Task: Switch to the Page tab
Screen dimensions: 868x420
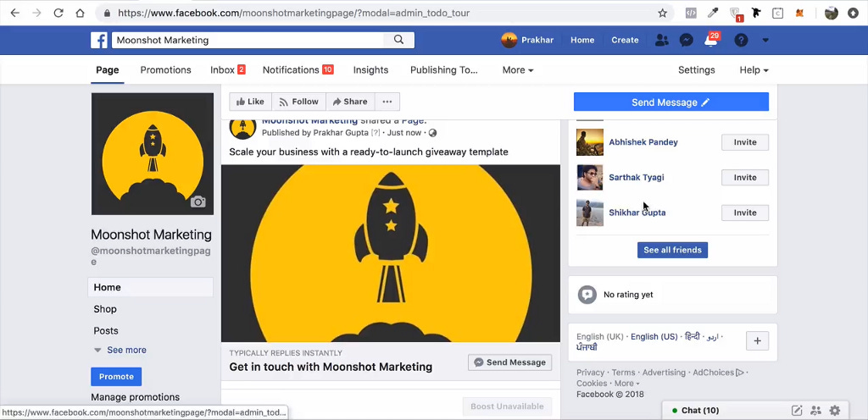Action: click(108, 70)
